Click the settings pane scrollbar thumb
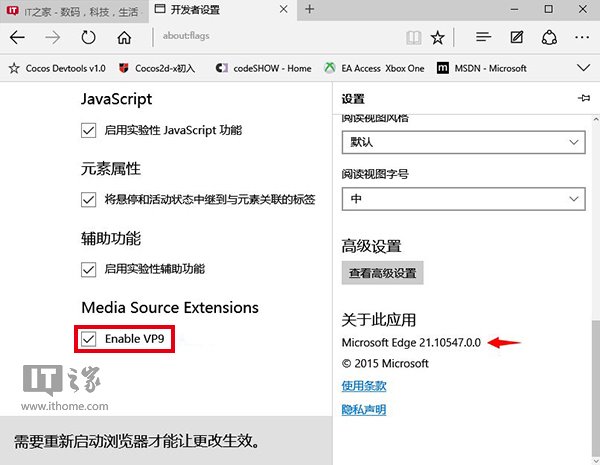This screenshot has height=465, width=600. point(596,387)
